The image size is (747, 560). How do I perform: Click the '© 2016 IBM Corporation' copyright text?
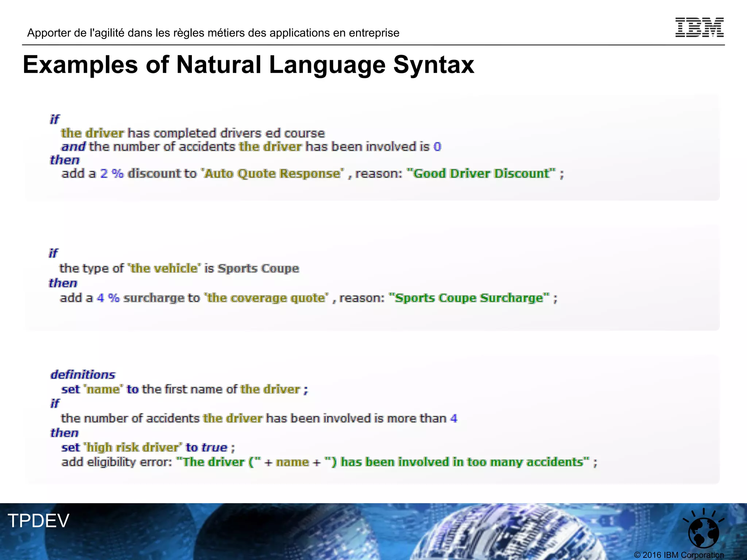point(679,555)
